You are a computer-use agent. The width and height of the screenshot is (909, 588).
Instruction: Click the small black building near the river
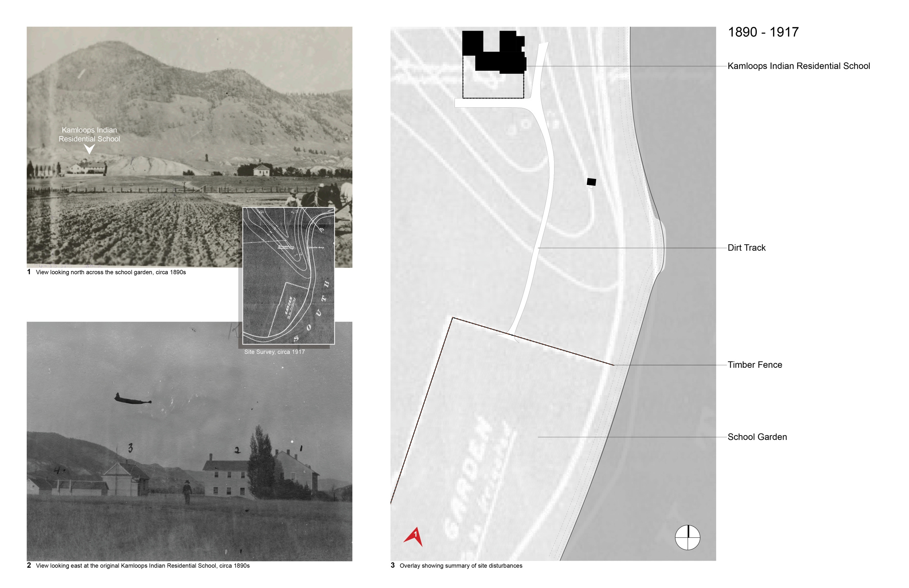point(591,182)
